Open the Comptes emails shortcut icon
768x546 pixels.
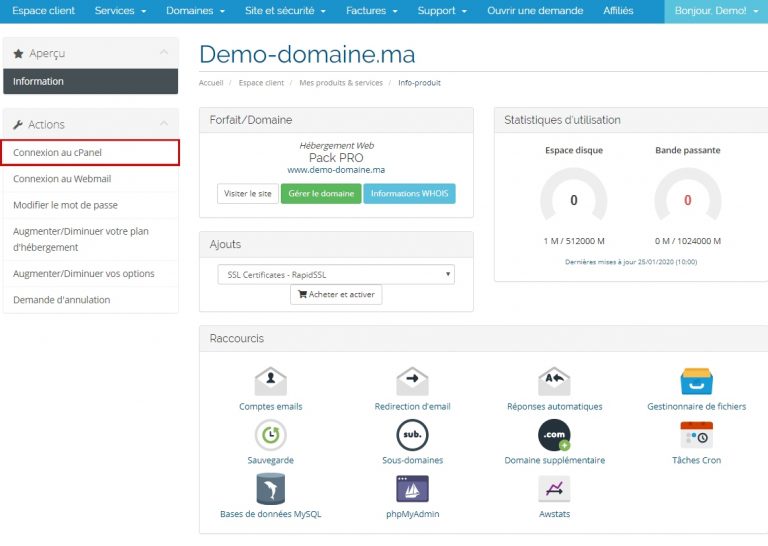click(x=270, y=381)
